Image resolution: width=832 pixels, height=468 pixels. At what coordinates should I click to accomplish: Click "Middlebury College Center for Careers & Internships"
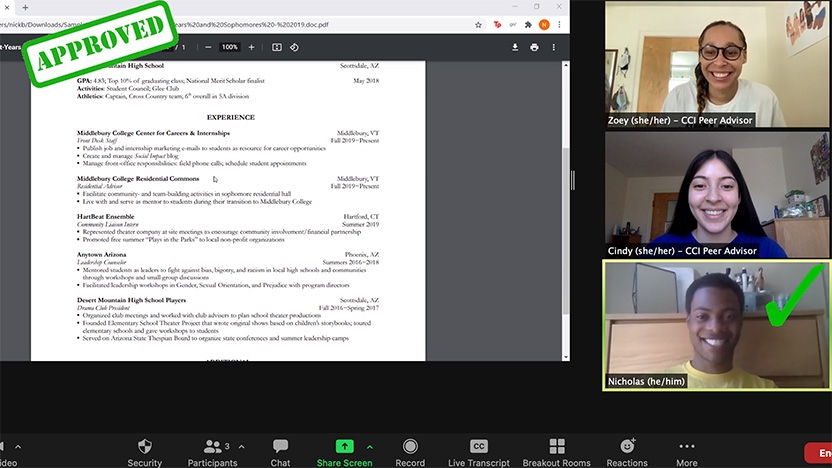pos(153,133)
